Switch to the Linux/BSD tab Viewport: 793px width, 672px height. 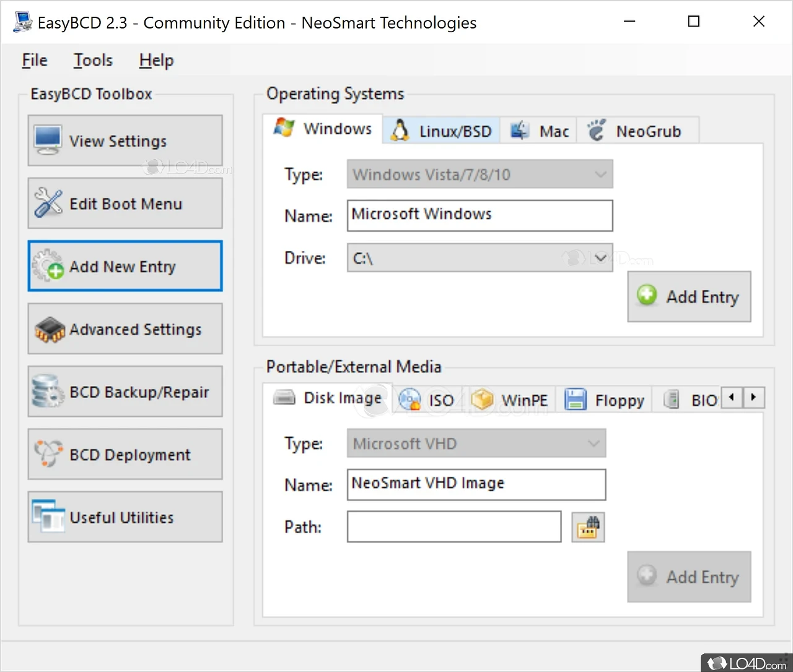(x=441, y=131)
